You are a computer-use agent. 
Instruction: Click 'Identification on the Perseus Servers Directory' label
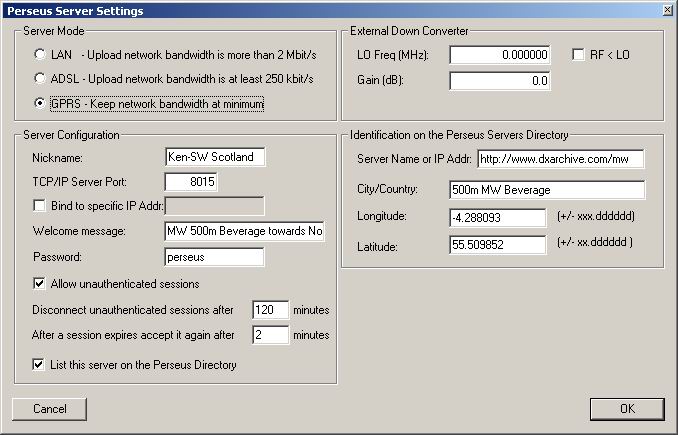point(459,135)
